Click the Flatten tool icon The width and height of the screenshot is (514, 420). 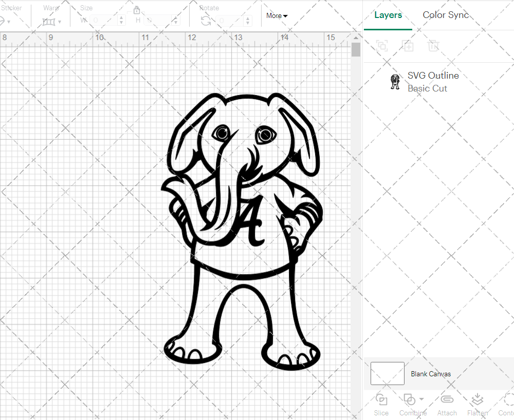click(x=477, y=399)
